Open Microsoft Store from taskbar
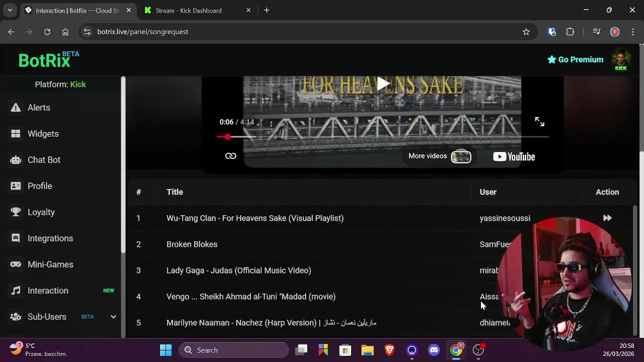Viewport: 644px width, 362px height. pyautogui.click(x=345, y=350)
